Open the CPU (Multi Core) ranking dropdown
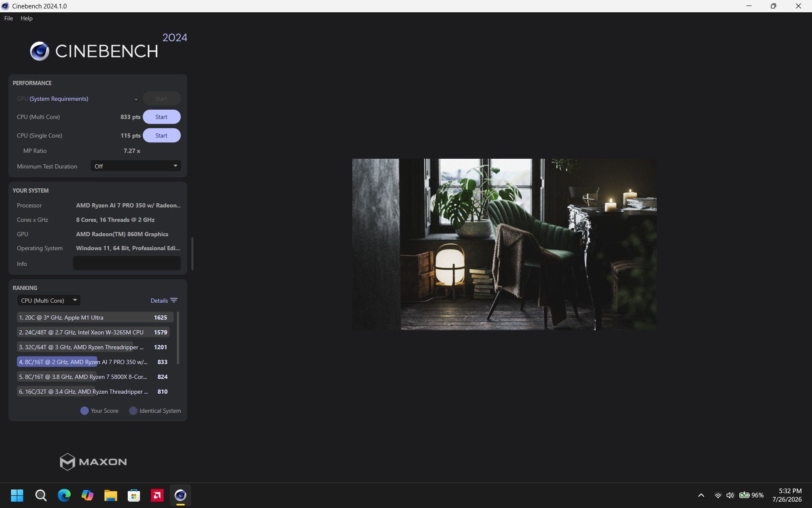 [x=49, y=301]
